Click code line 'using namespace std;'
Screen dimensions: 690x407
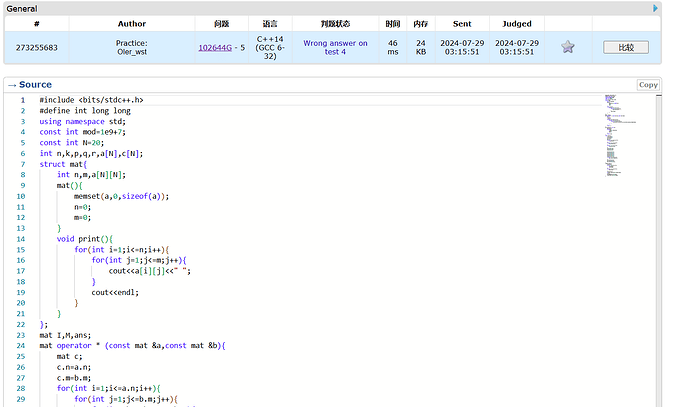82,121
